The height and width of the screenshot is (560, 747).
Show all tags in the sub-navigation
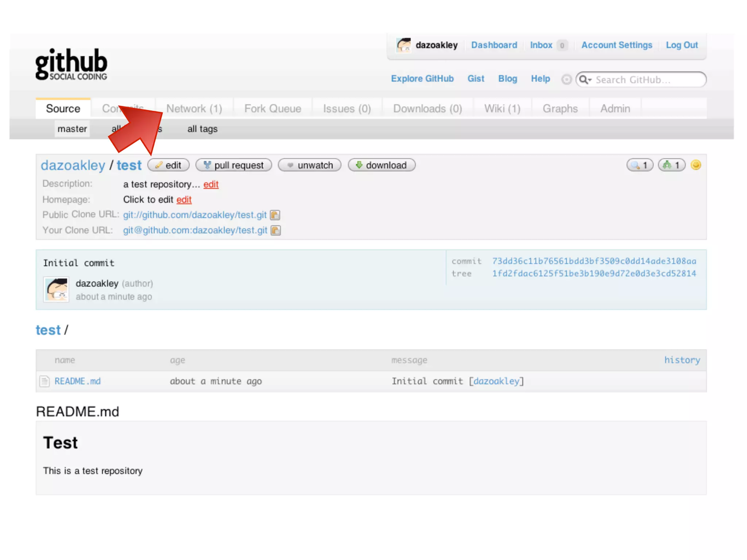point(202,129)
